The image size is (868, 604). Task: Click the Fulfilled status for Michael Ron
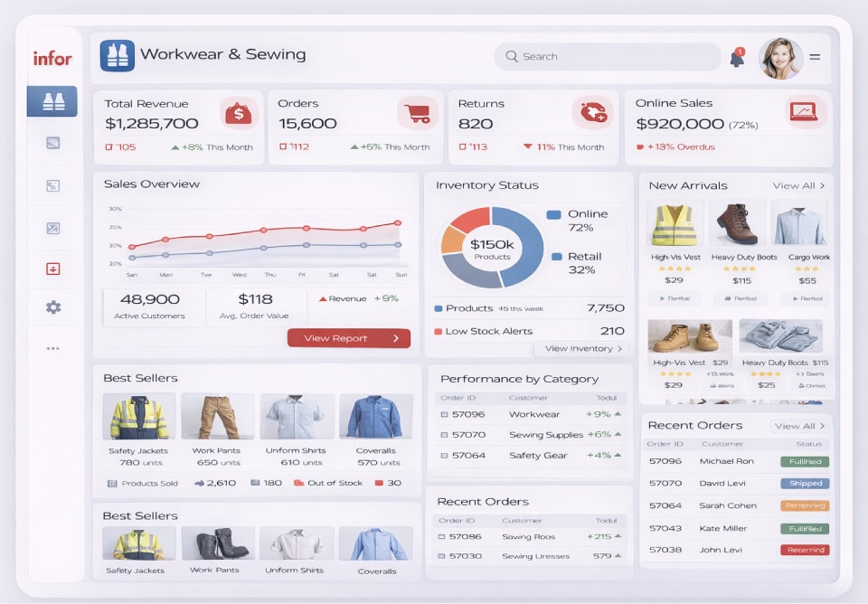coord(805,461)
